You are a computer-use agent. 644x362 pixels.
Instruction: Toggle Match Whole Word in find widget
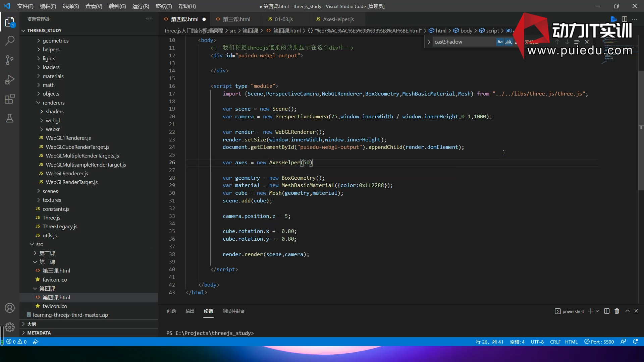click(508, 42)
